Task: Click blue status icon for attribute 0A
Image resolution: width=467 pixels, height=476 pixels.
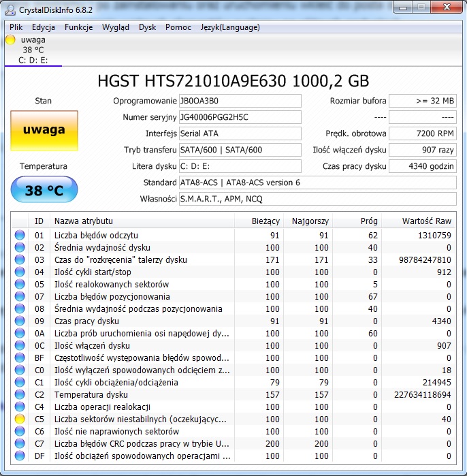Action: pos(20,333)
